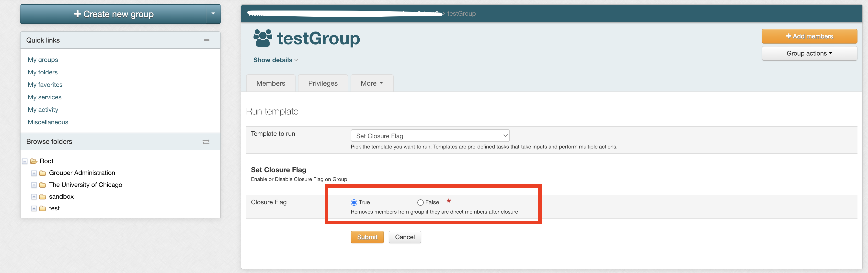Click the testGroup people icon
The width and height of the screenshot is (868, 273).
(263, 38)
